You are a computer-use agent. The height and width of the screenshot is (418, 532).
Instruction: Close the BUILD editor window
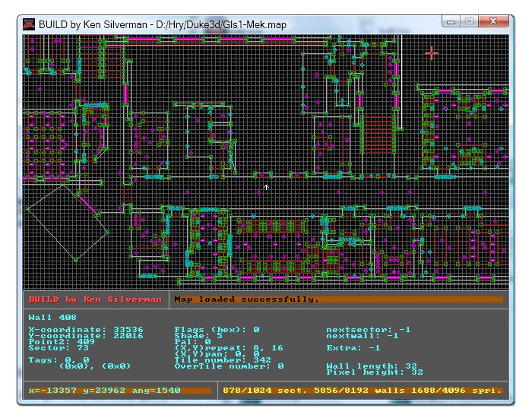coord(493,21)
